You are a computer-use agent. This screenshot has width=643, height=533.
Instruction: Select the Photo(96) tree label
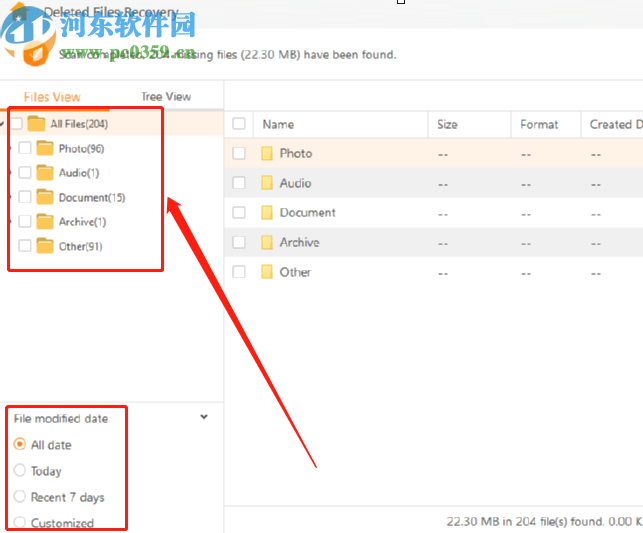tap(82, 148)
